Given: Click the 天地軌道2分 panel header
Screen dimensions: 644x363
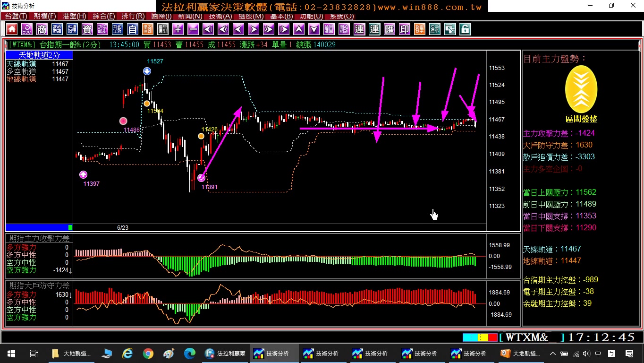Looking at the screenshot, I should [x=39, y=55].
